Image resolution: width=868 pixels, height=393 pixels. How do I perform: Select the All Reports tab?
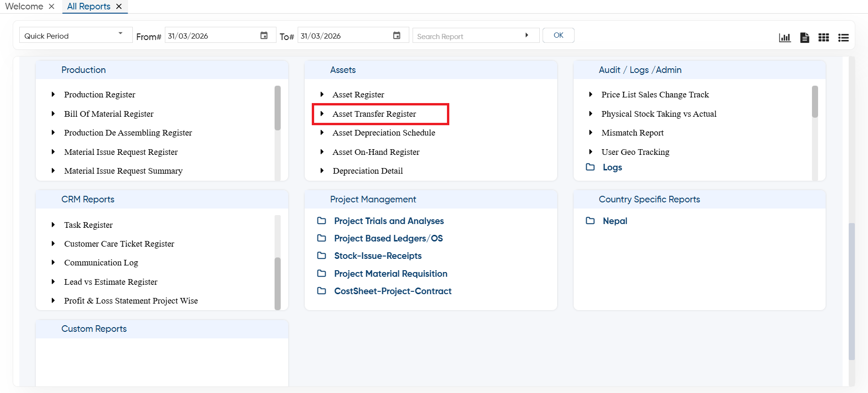click(89, 6)
